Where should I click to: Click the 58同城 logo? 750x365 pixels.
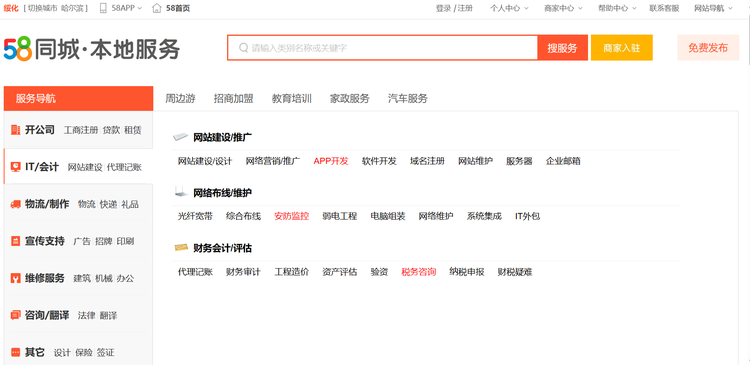(92, 49)
